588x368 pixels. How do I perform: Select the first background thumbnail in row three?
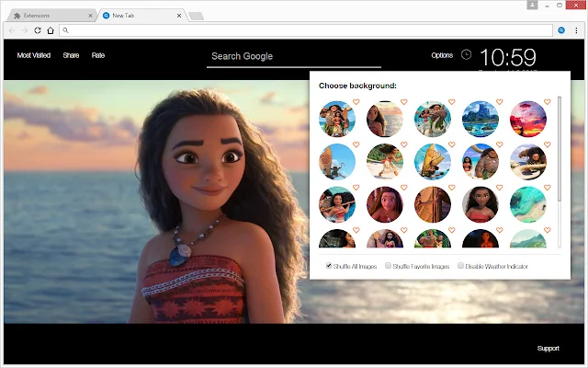[x=337, y=204]
